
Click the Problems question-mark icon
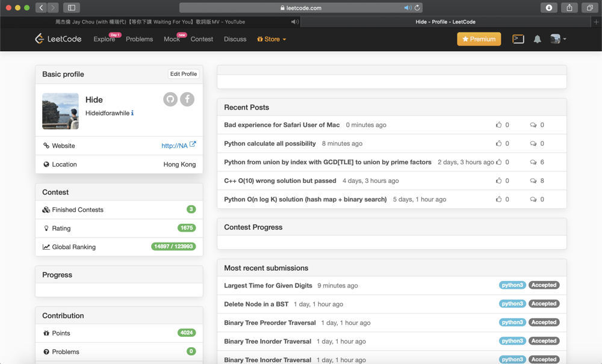tap(46, 352)
